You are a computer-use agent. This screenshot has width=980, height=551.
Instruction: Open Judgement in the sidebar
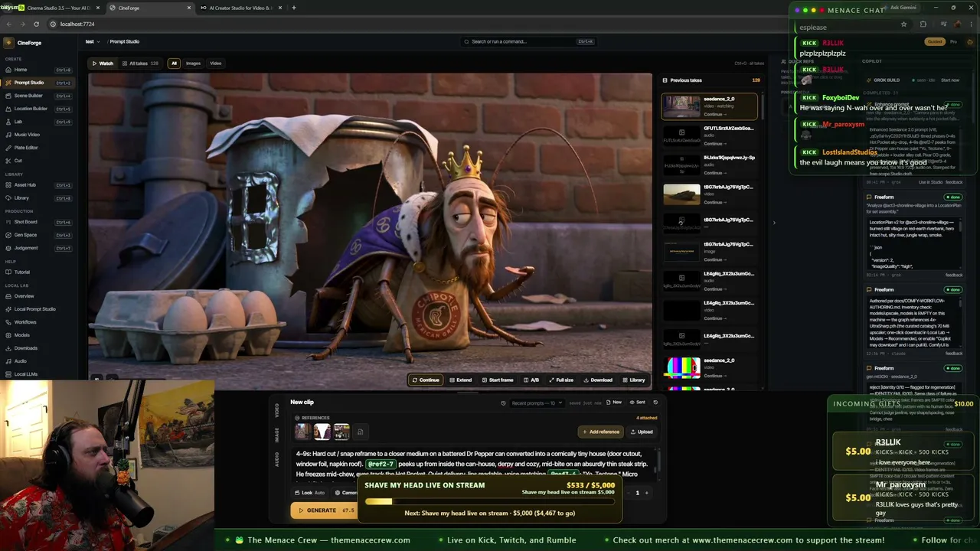click(x=38, y=248)
